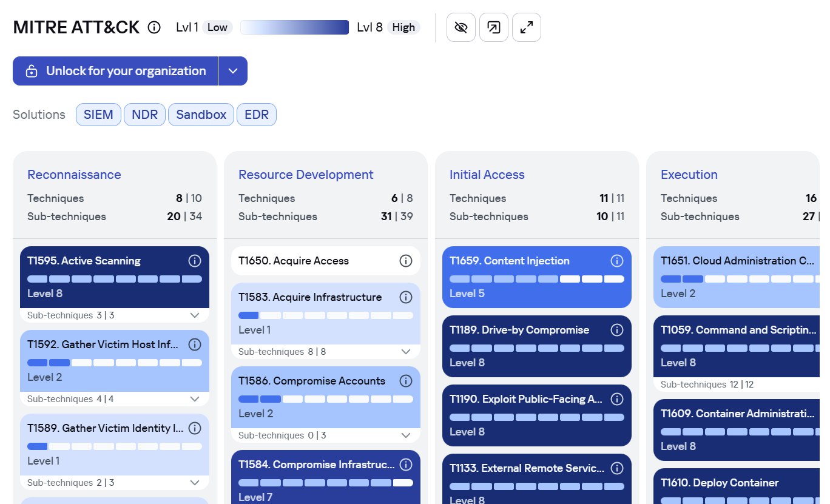Click the T1609. Container Administration title

[738, 414]
